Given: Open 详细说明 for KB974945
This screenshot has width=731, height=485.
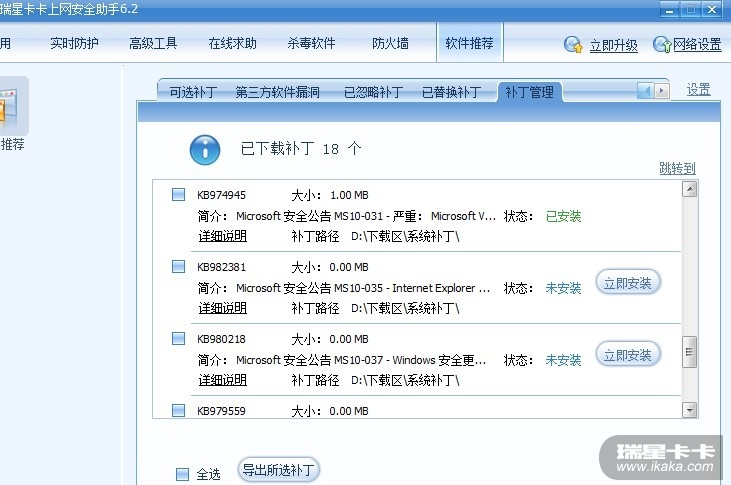Looking at the screenshot, I should click(x=222, y=236).
